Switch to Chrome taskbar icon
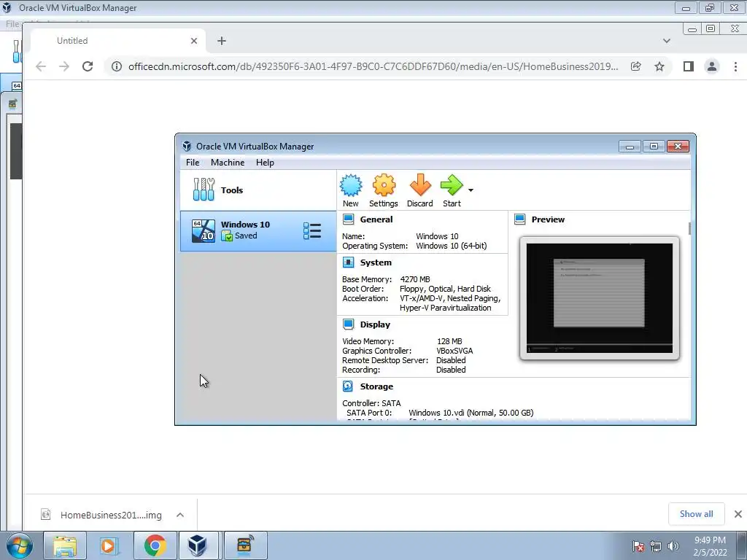This screenshot has height=560, width=747. pos(155,545)
